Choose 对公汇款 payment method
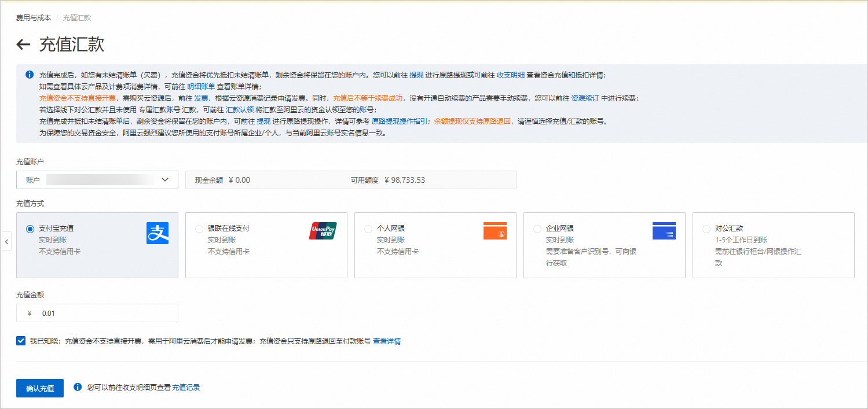 point(706,229)
